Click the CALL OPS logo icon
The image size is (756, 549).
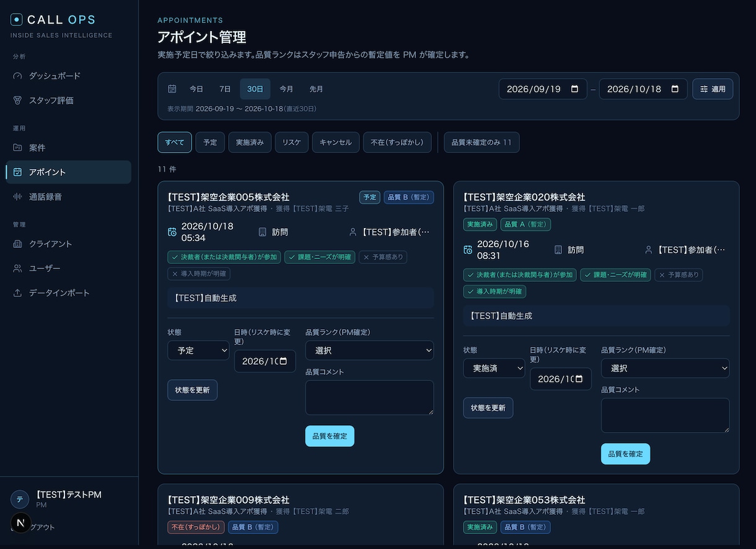click(x=17, y=20)
